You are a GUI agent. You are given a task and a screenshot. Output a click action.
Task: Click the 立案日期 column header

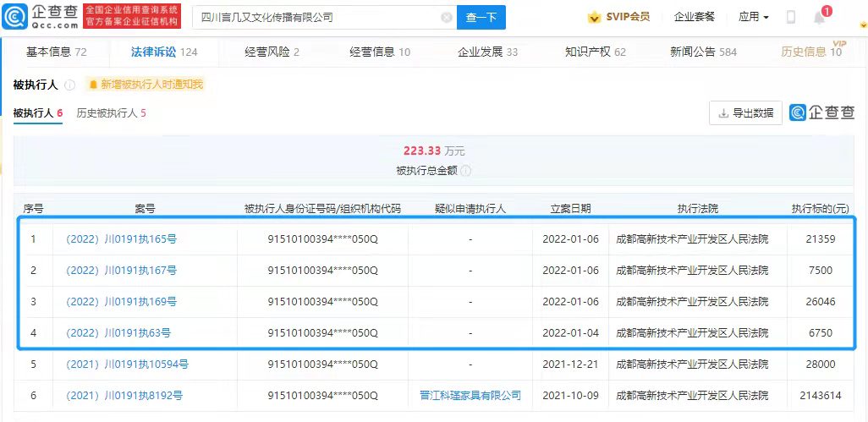click(570, 209)
